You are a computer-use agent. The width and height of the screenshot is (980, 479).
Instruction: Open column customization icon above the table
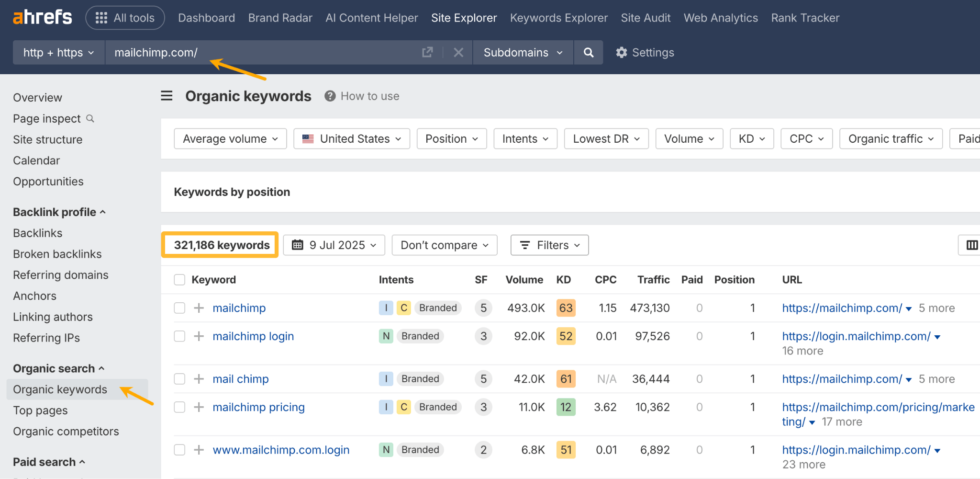[x=972, y=245]
